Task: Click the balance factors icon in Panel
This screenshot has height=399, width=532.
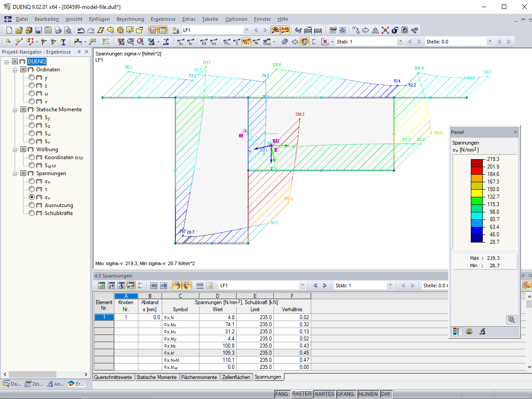Action: click(x=469, y=331)
